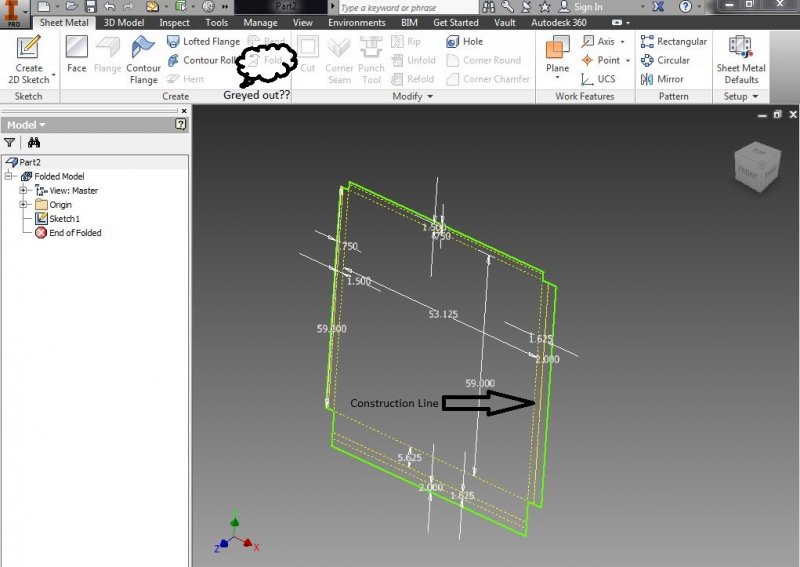Select Circular pattern tool
800x567 pixels.
665,60
